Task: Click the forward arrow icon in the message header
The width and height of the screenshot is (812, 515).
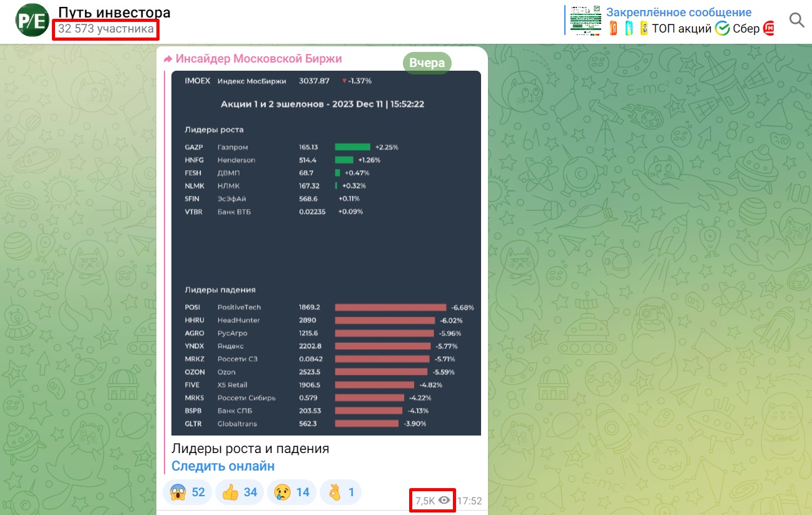Action: coord(168,59)
